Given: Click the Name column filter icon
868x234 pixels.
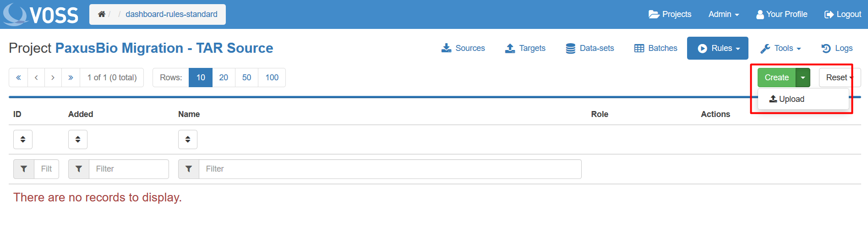Looking at the screenshot, I should pyautogui.click(x=189, y=169).
